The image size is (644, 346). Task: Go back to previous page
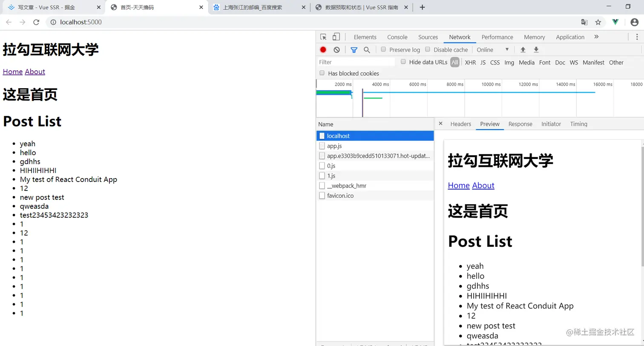click(x=9, y=22)
